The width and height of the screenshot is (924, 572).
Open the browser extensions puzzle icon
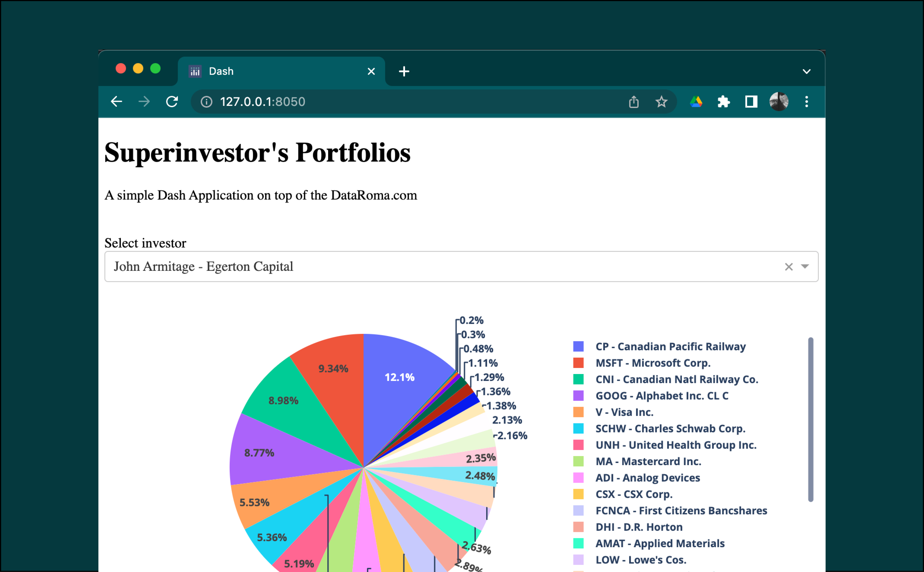(724, 101)
